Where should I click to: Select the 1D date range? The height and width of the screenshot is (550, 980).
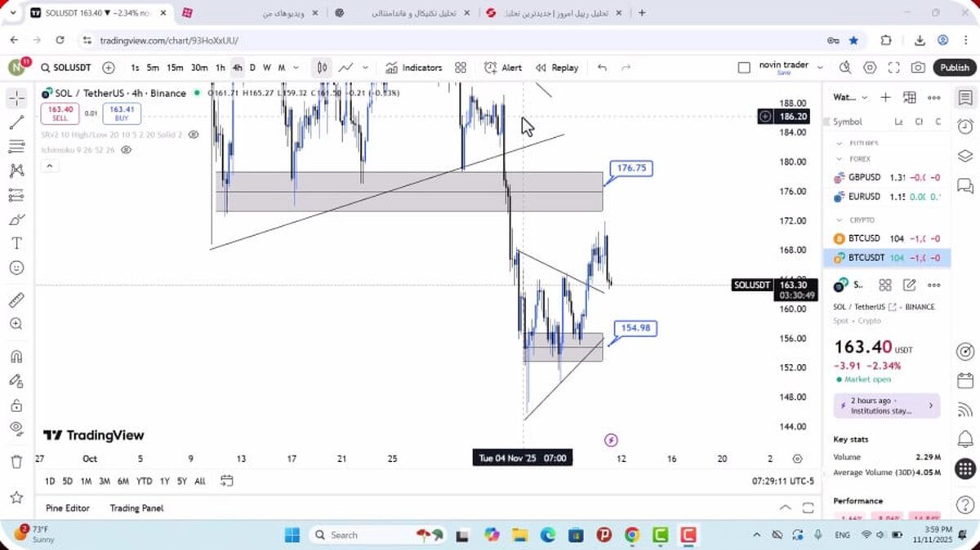pyautogui.click(x=50, y=481)
